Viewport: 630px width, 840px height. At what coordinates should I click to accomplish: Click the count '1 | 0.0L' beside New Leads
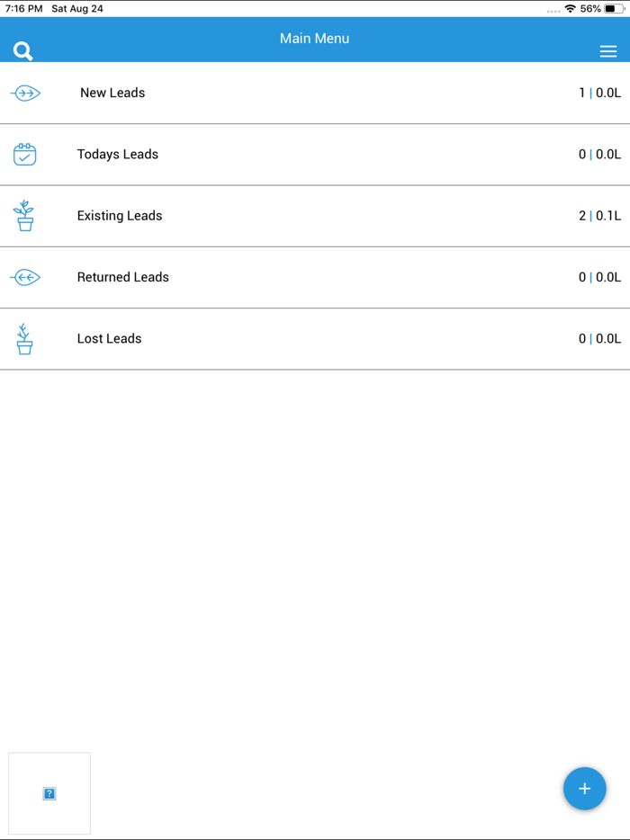pos(600,93)
